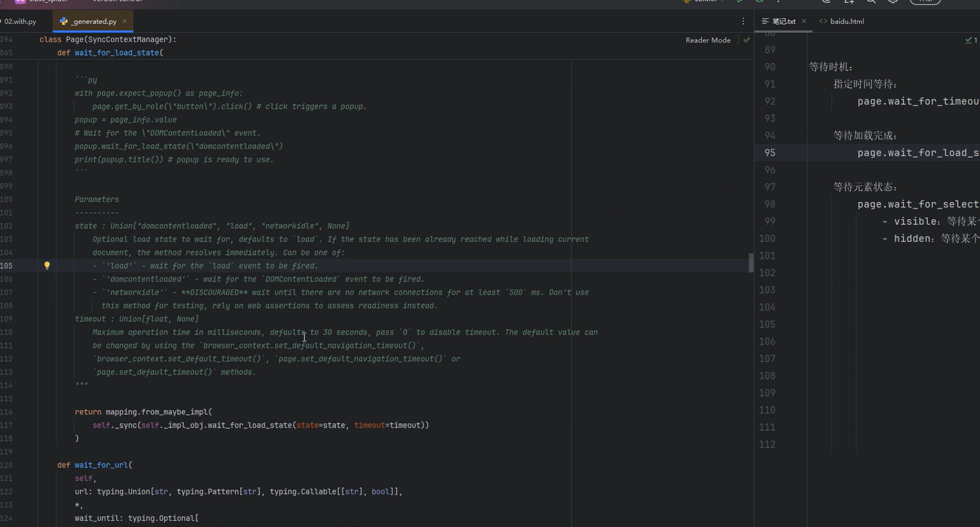
Task: Click the 'timeout : Union[float, None]' line
Action: (136, 319)
